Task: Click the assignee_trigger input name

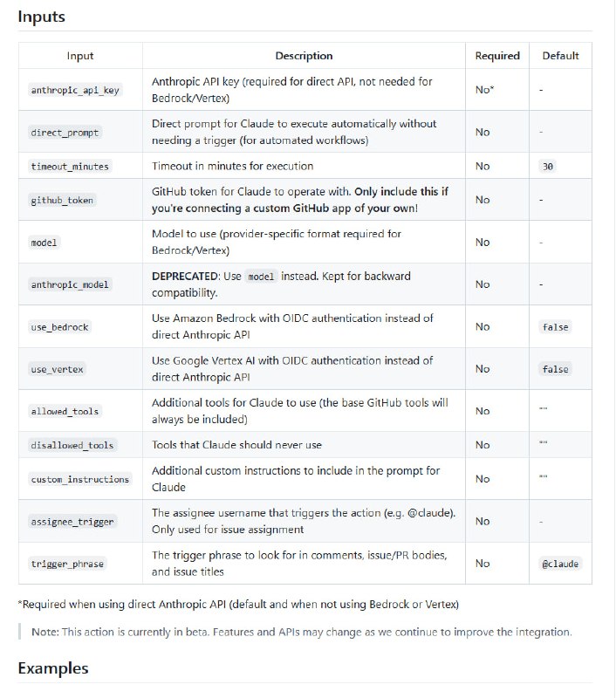Action: pos(72,522)
